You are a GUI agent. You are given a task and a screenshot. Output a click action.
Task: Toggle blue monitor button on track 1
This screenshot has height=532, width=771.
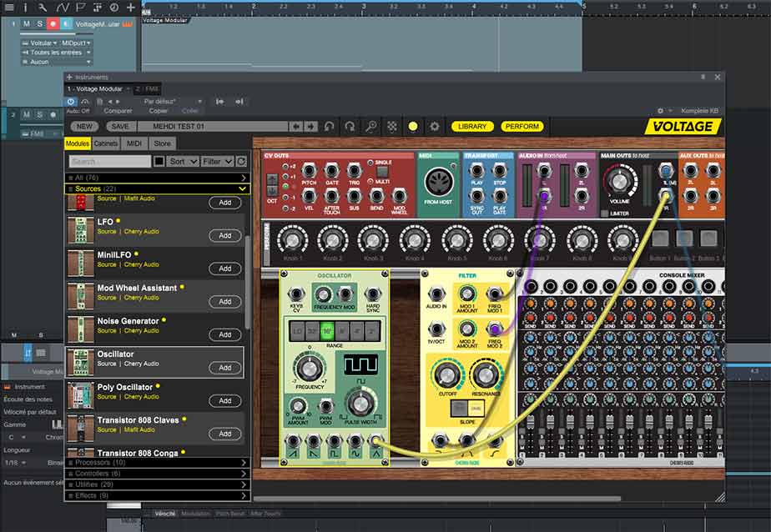[67, 23]
